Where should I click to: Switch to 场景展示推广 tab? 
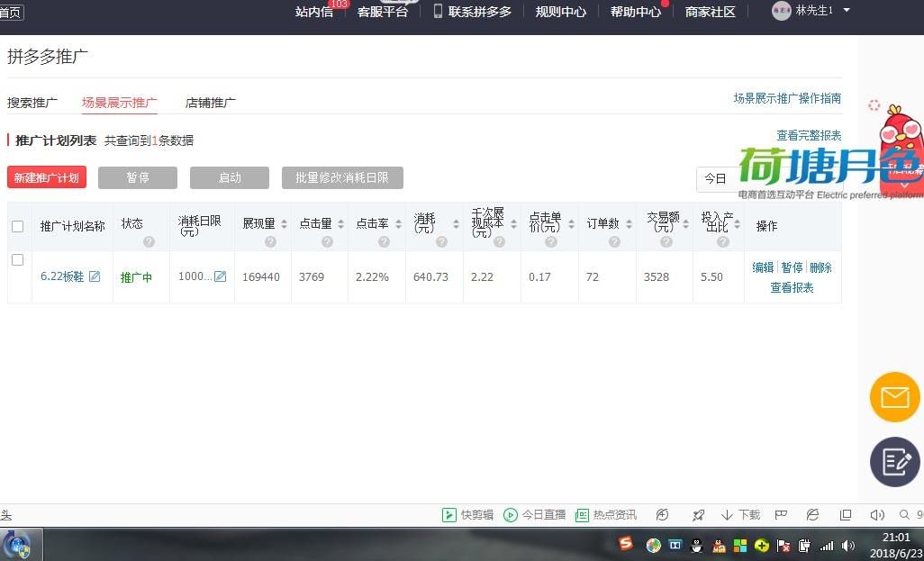pyautogui.click(x=120, y=103)
